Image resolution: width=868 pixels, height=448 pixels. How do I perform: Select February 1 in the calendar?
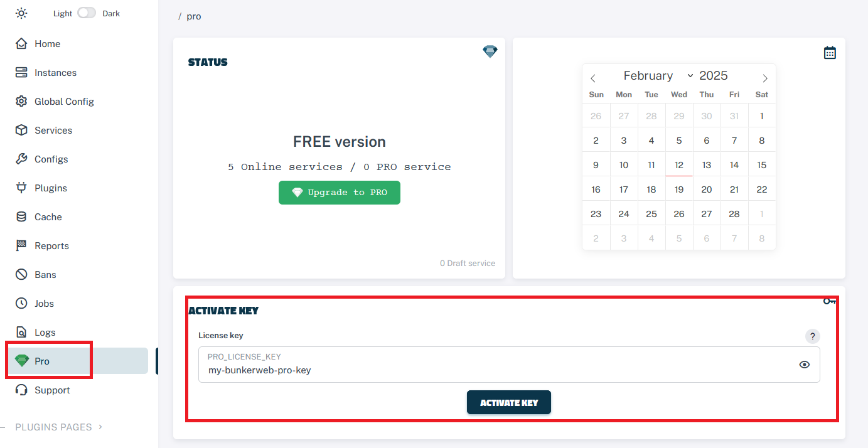(x=762, y=116)
